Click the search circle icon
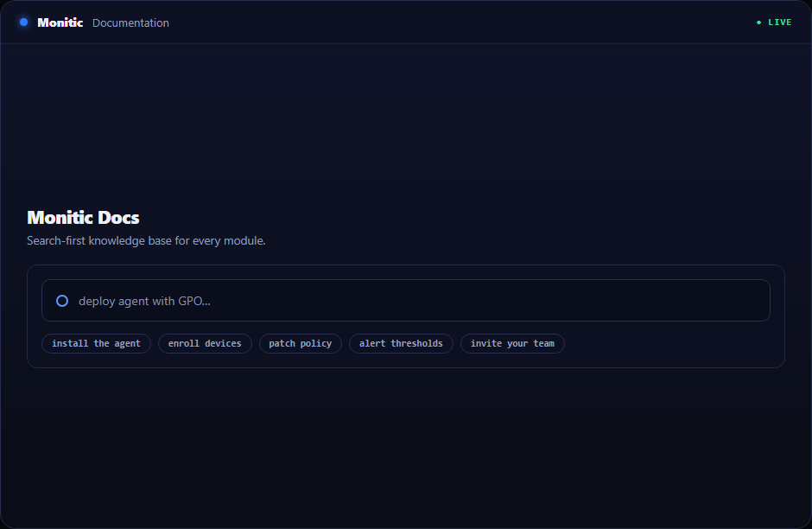812x529 pixels. tap(62, 301)
